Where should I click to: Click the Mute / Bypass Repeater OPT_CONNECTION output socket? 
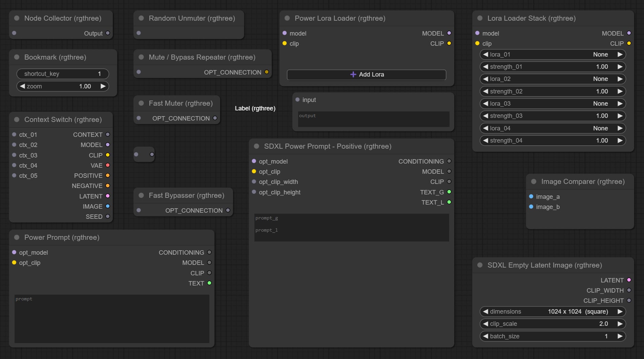pos(267,72)
